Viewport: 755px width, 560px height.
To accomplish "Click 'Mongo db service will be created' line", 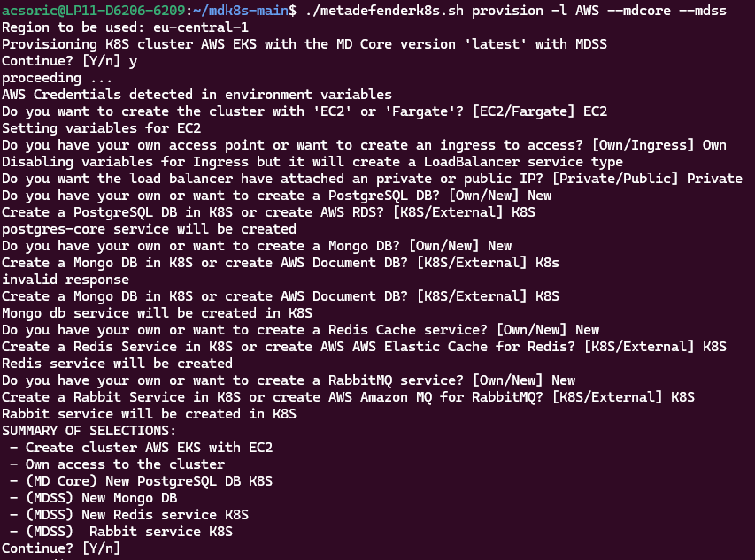I will tap(157, 313).
